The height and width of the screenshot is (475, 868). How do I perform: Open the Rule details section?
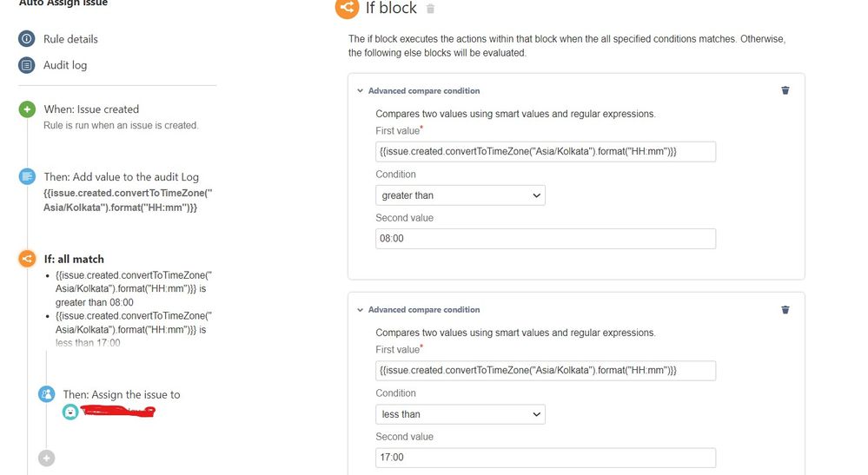click(x=70, y=39)
